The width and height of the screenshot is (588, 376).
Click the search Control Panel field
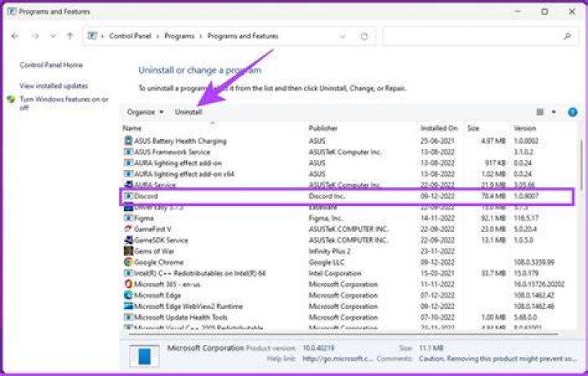(480, 37)
